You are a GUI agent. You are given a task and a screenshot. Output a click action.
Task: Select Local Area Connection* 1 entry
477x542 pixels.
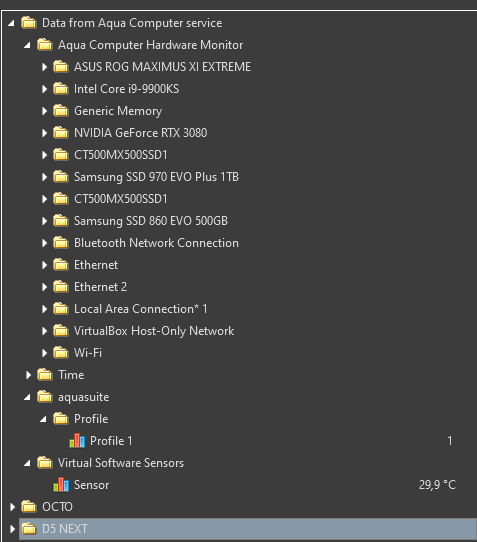141,309
